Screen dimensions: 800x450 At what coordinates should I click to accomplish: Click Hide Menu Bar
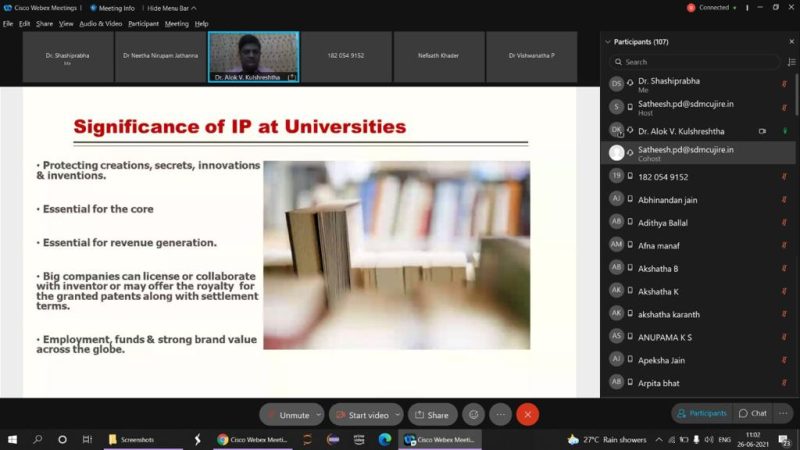click(x=166, y=7)
